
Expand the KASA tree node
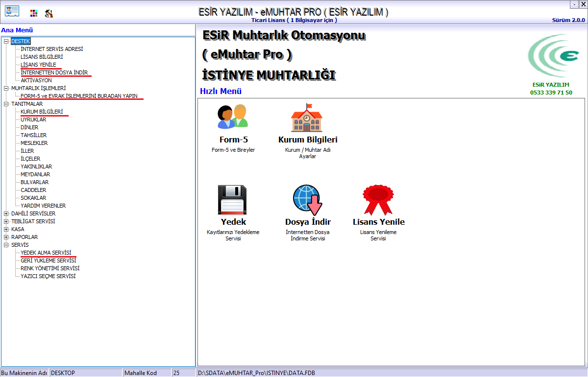[x=6, y=229]
